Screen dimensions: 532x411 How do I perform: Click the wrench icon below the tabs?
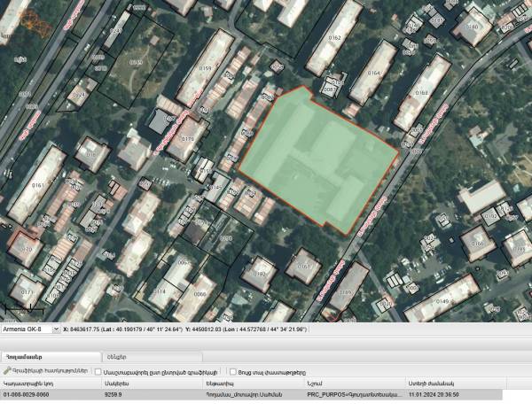(x=8, y=371)
